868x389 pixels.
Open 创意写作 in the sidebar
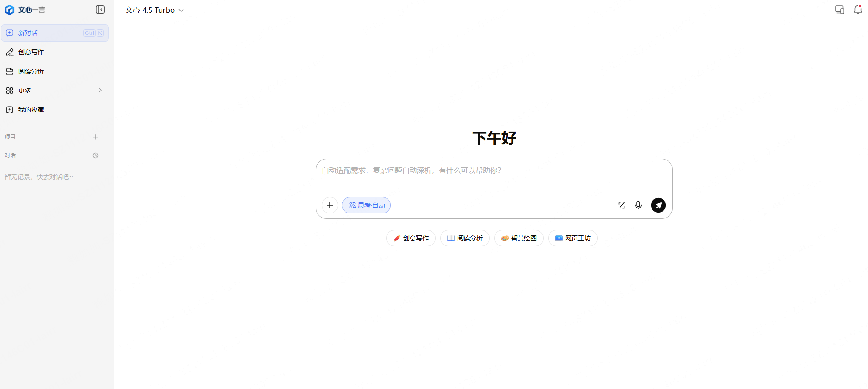tap(55, 52)
